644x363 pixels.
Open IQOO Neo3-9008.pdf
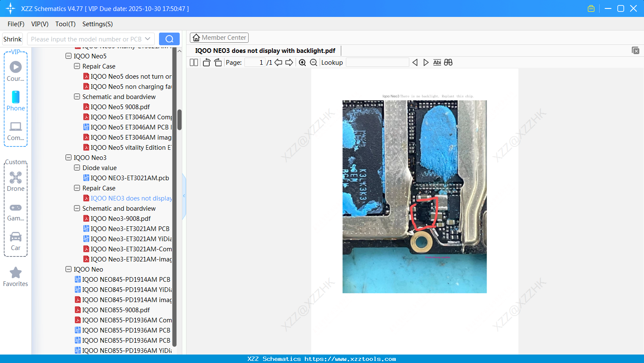click(x=117, y=218)
